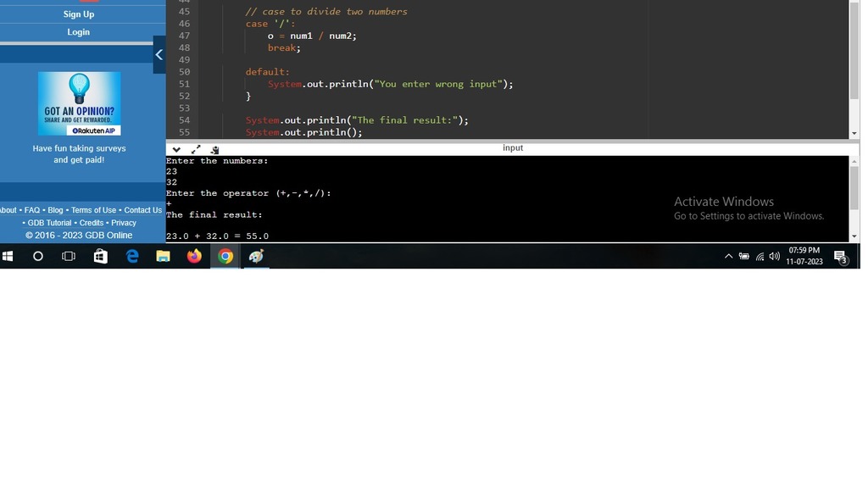868x488 pixels.
Task: Click the console line '23.0 + 32.0 = 55.0'
Action: pyautogui.click(x=217, y=236)
